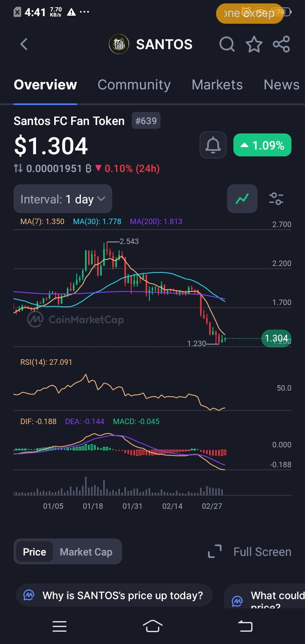Image resolution: width=305 pixels, height=644 pixels.
Task: Tap the green 1.09% change badge
Action: [x=262, y=145]
